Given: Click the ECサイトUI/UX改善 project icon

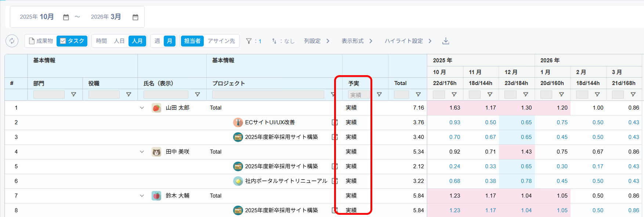Looking at the screenshot, I should pyautogui.click(x=238, y=122).
